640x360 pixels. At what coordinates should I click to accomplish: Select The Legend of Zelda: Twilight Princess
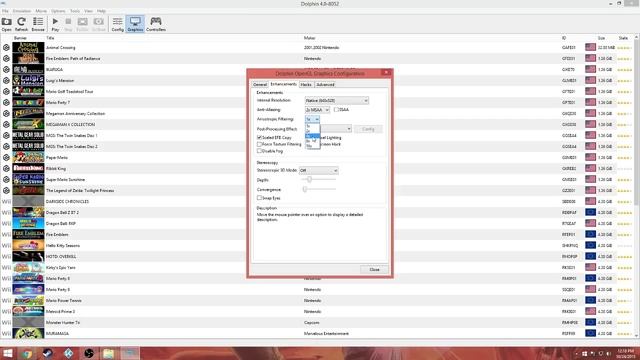318,190
